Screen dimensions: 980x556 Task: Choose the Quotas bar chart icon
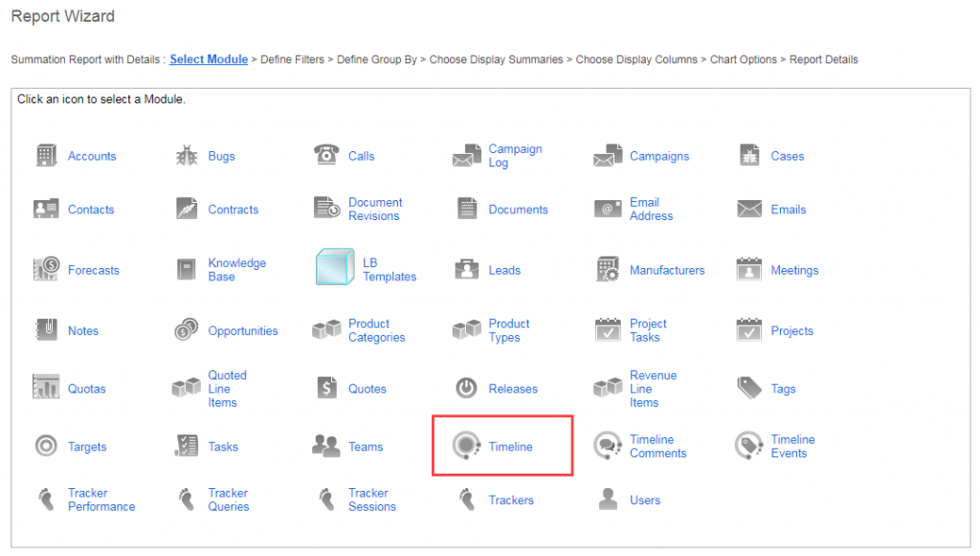(x=46, y=389)
